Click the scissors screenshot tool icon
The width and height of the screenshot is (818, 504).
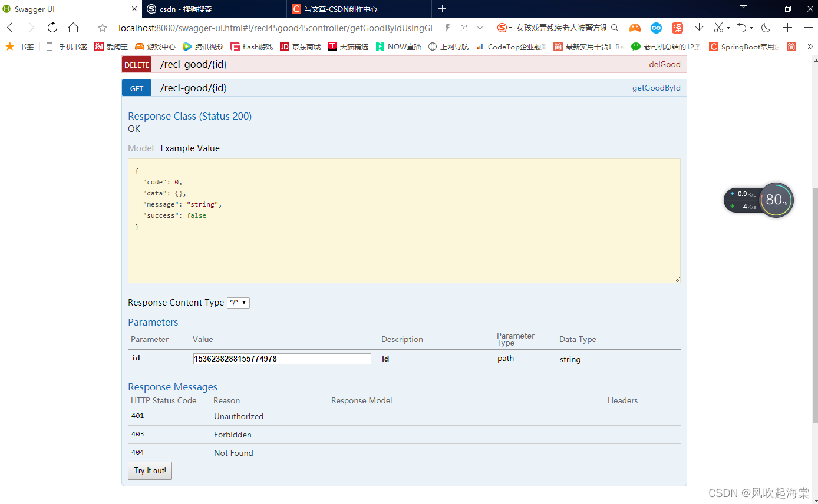click(718, 28)
